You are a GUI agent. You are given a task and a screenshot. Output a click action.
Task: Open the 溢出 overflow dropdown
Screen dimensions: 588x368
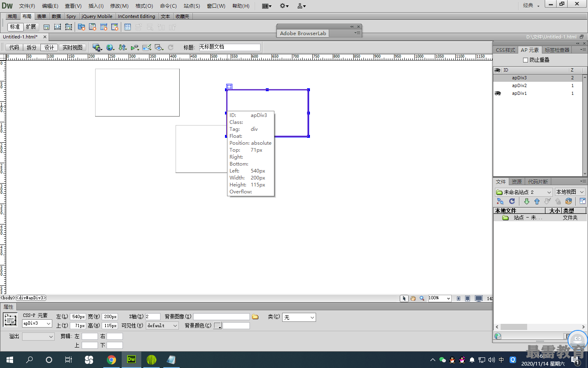38,337
